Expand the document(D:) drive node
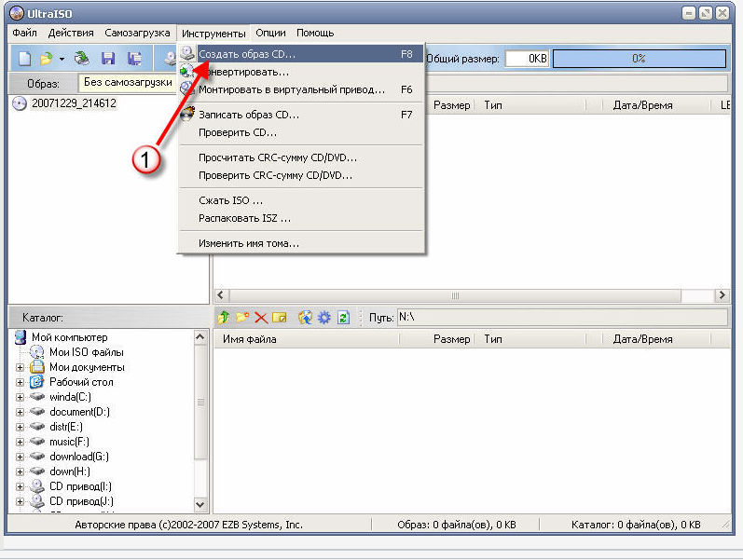 click(20, 412)
